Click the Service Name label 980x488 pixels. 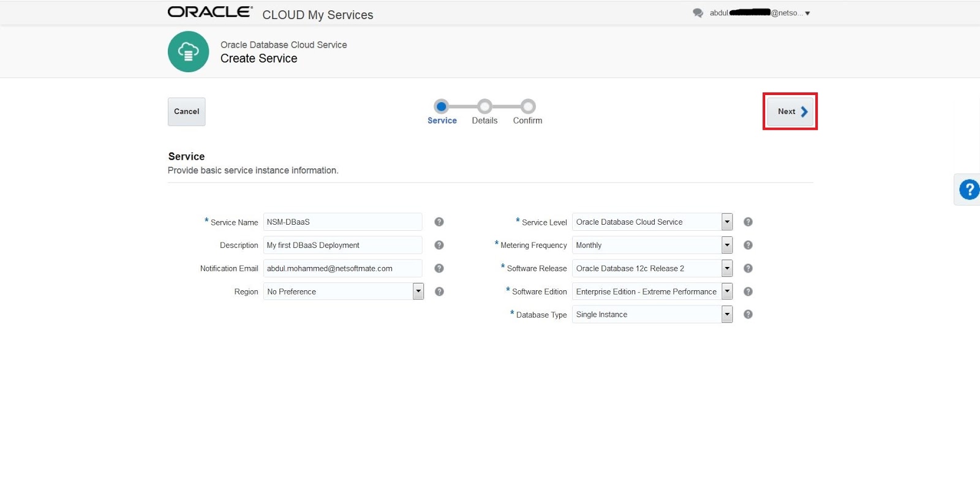[x=234, y=222]
